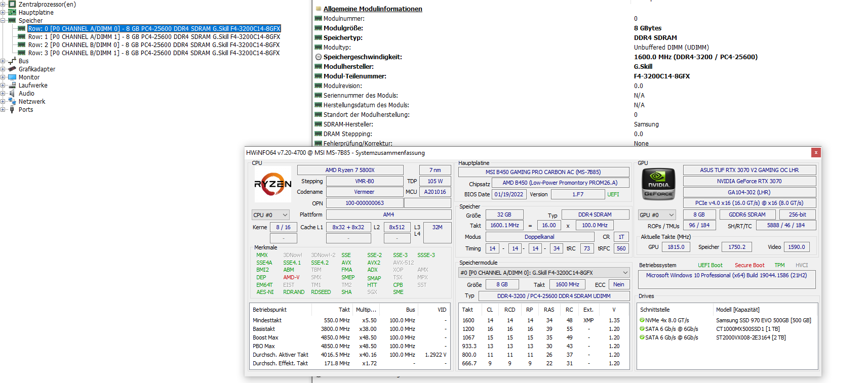Click the Monitor icon in tree
Image resolution: width=868 pixels, height=383 pixels.
coord(12,77)
